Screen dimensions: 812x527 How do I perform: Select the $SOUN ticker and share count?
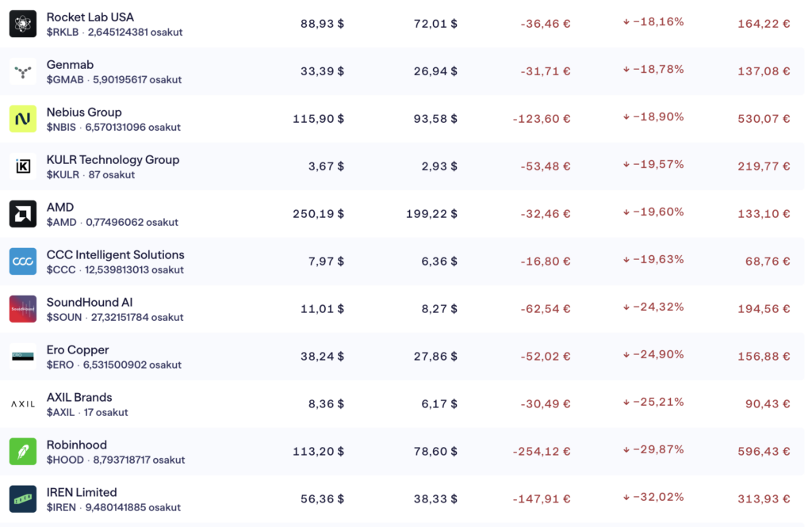coord(115,317)
